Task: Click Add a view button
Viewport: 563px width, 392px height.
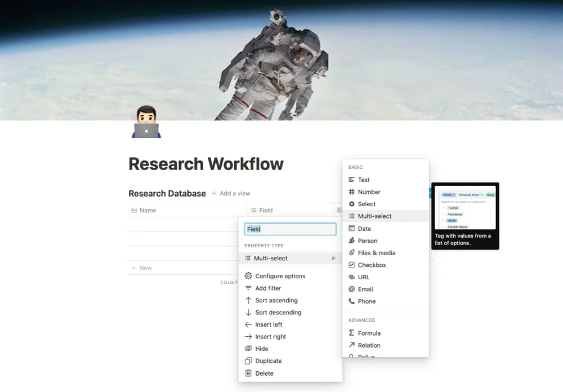Action: 230,193
